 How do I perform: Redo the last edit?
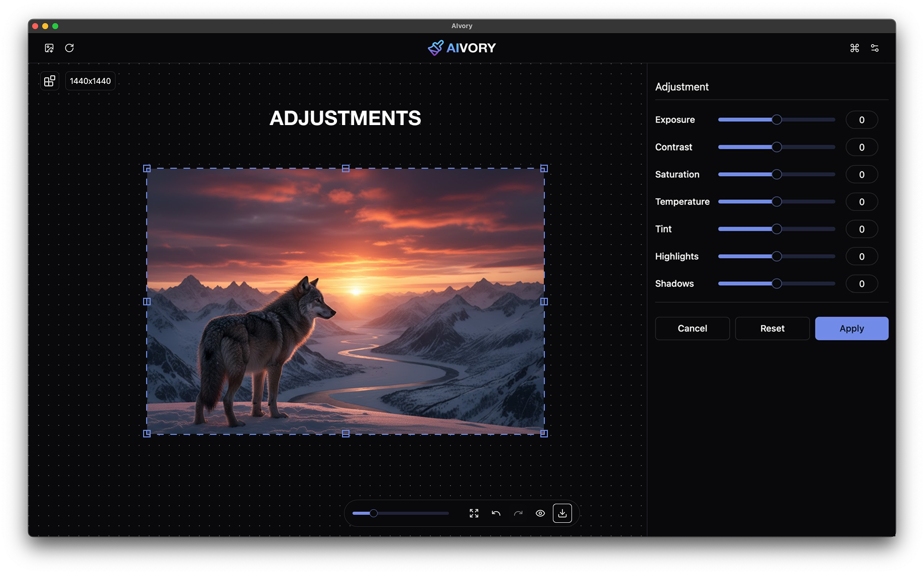click(518, 513)
